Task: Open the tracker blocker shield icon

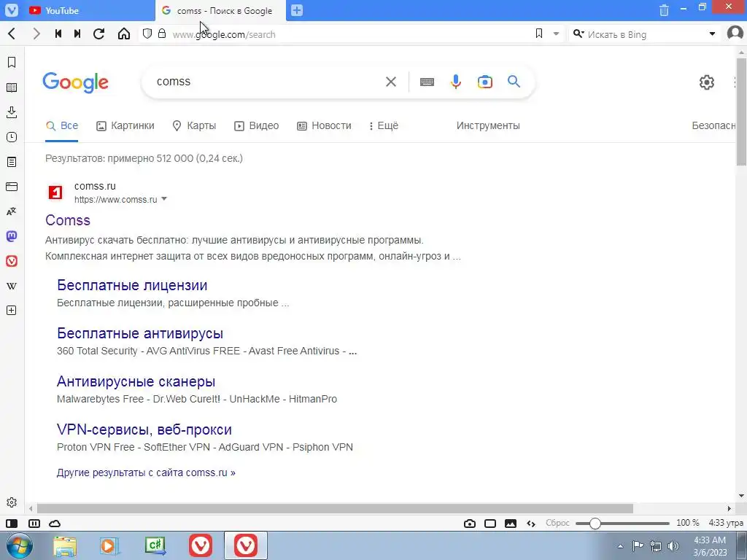Action: coord(147,34)
